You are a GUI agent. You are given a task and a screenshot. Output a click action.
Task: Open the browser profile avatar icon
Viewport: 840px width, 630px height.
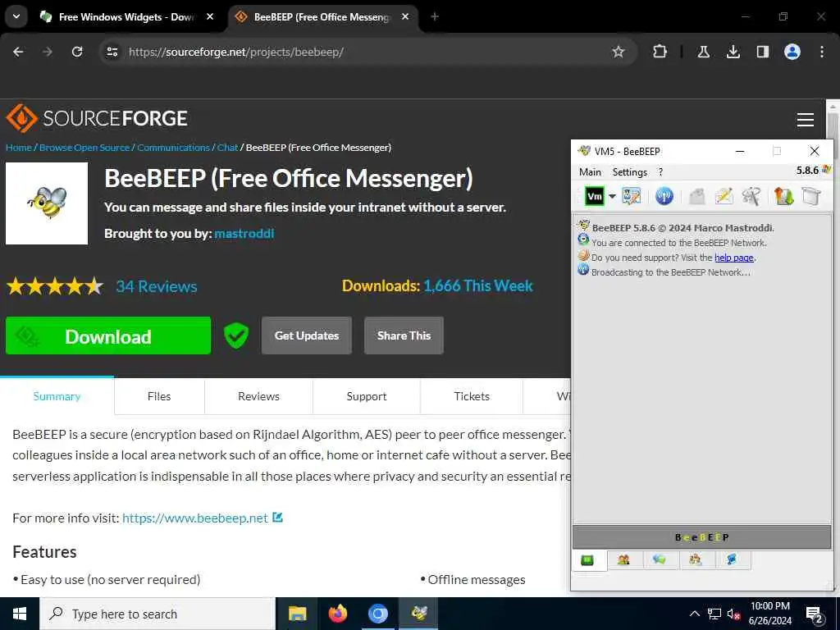coord(792,52)
